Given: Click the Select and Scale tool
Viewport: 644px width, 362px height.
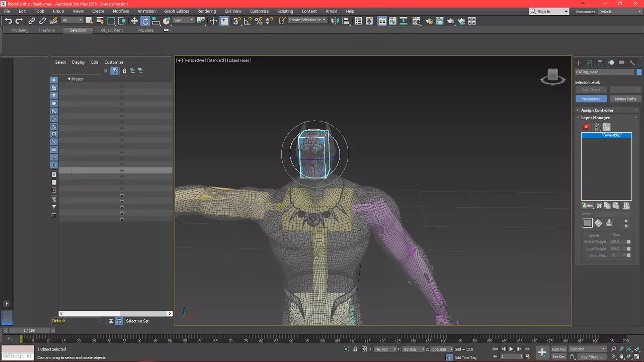Looking at the screenshot, I should pos(156,21).
